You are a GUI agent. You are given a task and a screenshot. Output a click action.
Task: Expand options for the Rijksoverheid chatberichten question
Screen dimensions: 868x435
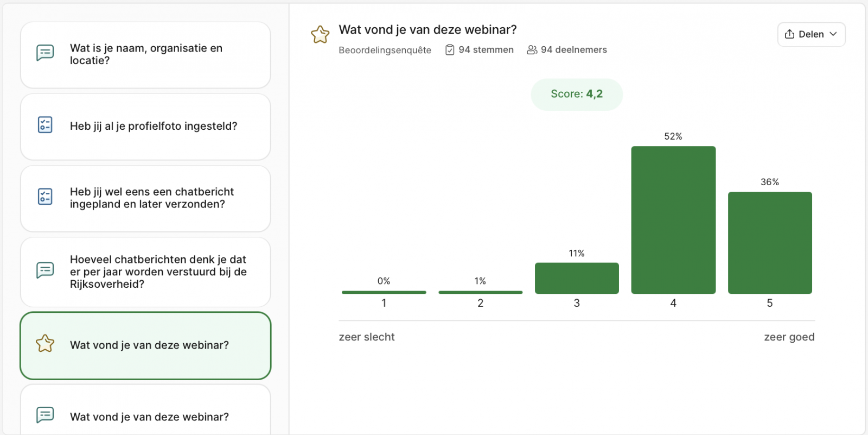tap(145, 272)
